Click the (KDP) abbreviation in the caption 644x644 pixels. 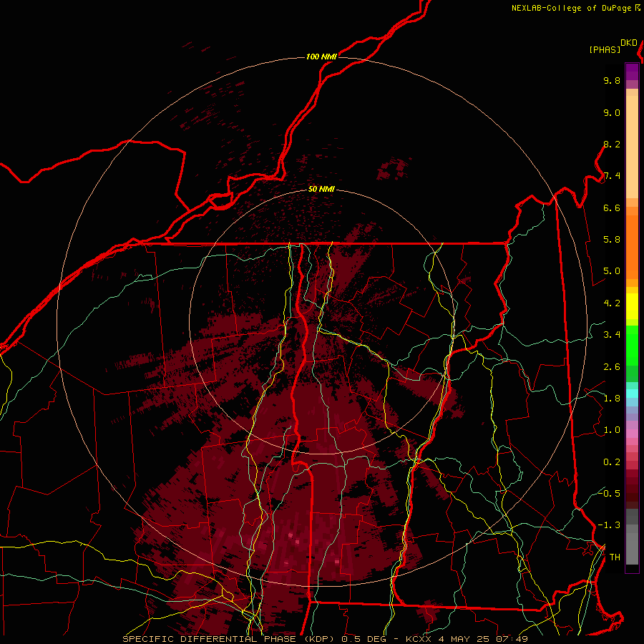(x=318, y=639)
